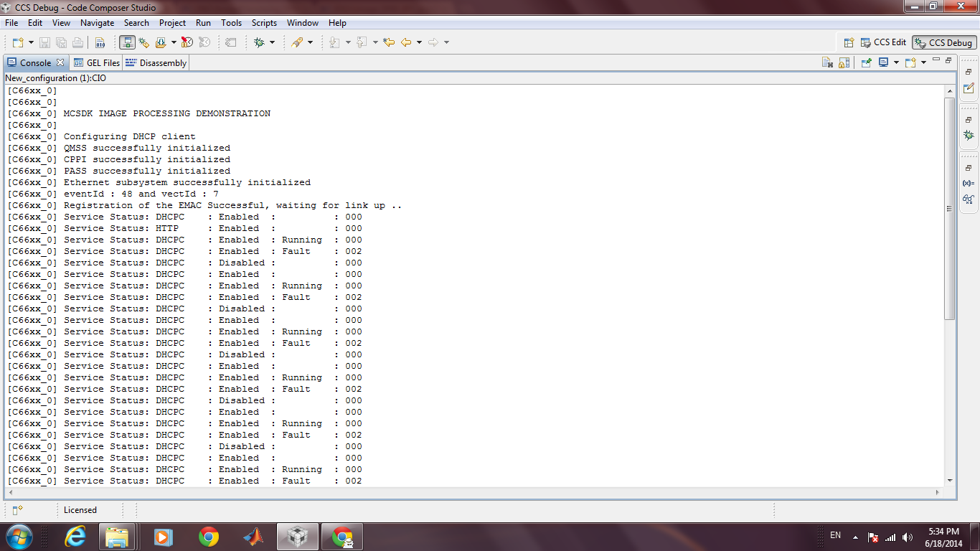Open the Load Program dropdown arrow
This screenshot has height=551, width=980.
point(174,42)
